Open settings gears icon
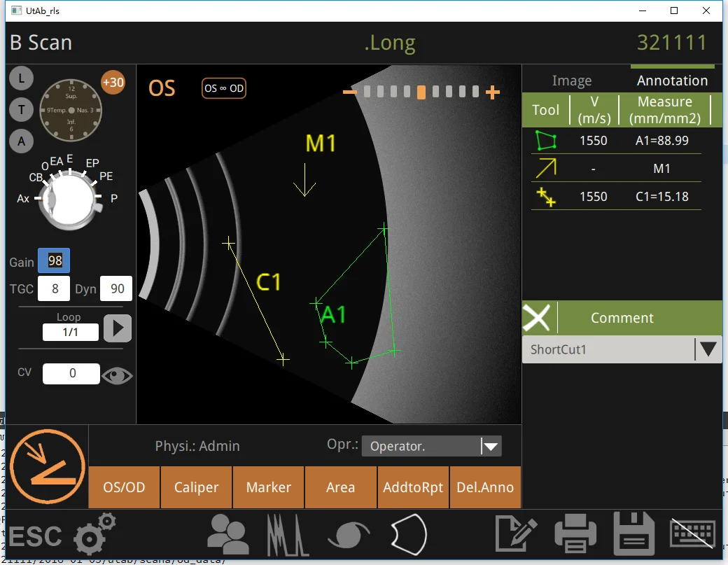This screenshot has height=565, width=728. (x=94, y=534)
